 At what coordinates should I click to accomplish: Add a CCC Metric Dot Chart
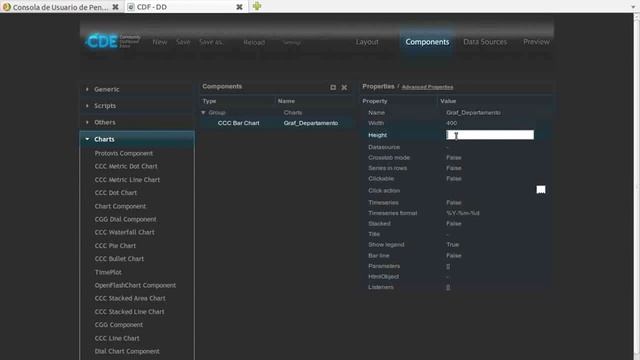coord(126,166)
